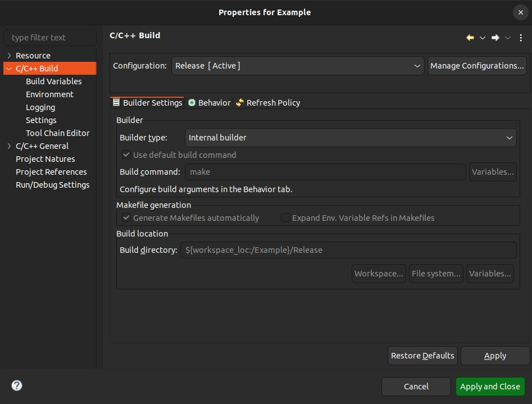Click the Workspace button
Viewport: 532px width, 404px height.
379,273
